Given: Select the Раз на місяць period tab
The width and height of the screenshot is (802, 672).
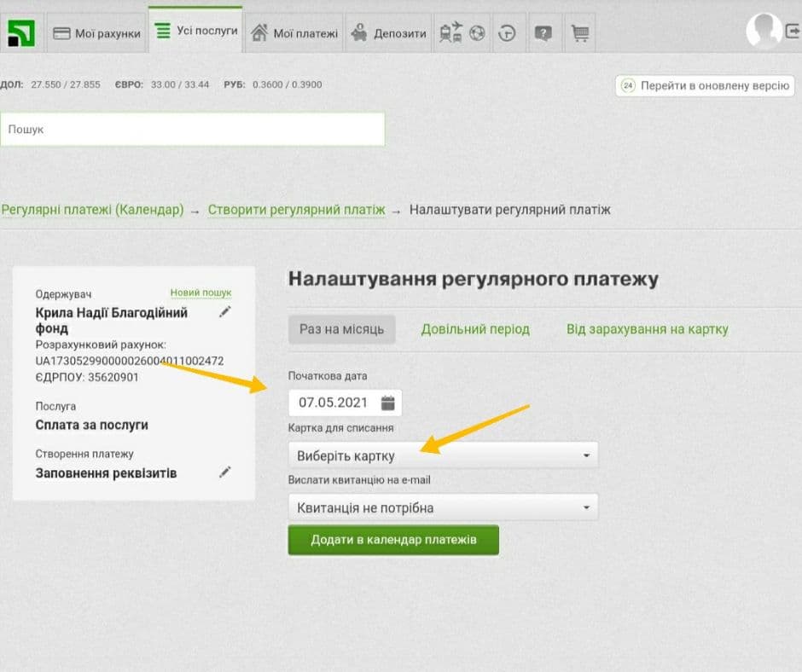Looking at the screenshot, I should click(x=341, y=329).
